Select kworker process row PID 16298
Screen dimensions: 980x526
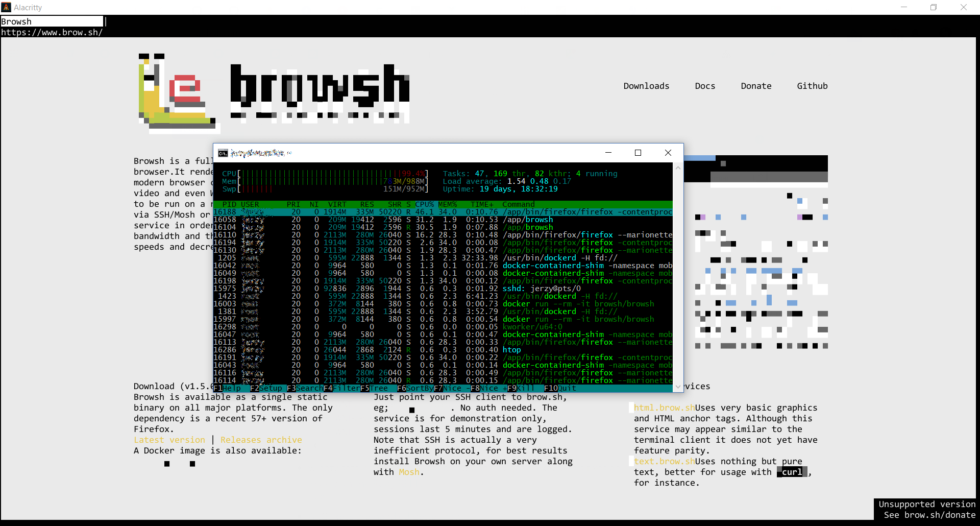[443, 327]
